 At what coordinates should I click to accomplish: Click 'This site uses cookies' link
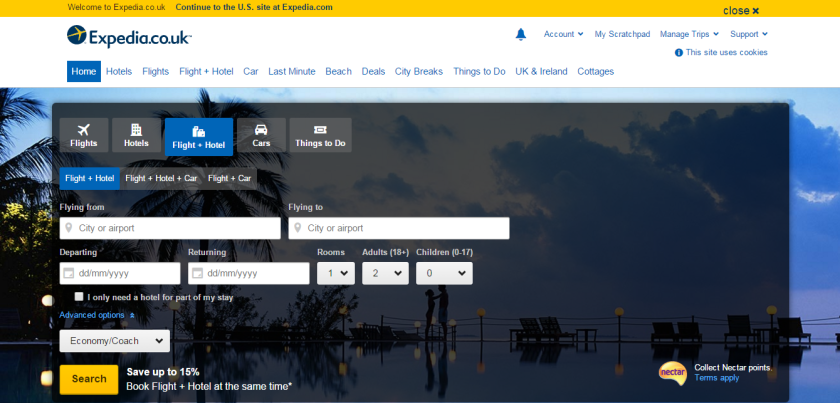coord(726,53)
